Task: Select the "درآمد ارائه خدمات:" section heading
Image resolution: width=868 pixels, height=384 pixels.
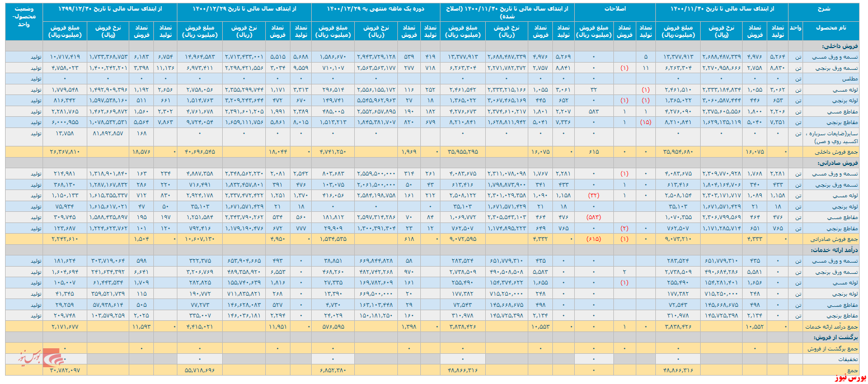Action: [835, 250]
